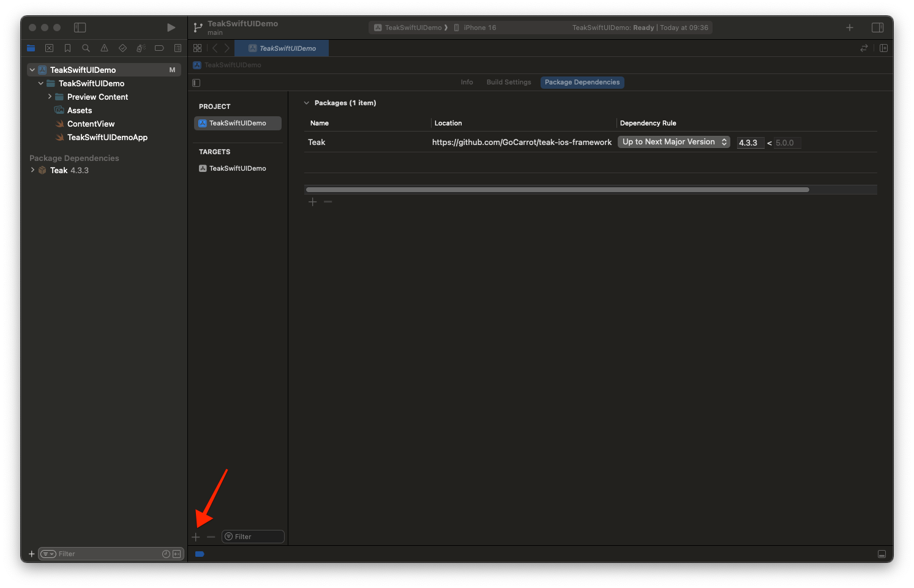Open the Source Control navigator
Screen dimensions: 914x588
coord(50,48)
